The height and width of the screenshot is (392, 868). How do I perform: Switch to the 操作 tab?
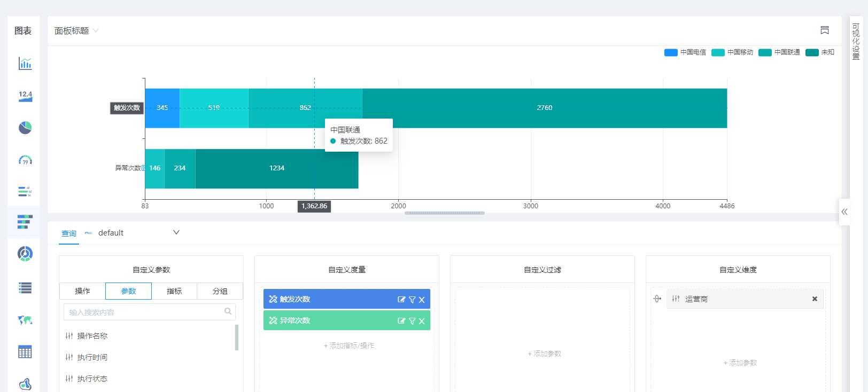click(x=82, y=291)
